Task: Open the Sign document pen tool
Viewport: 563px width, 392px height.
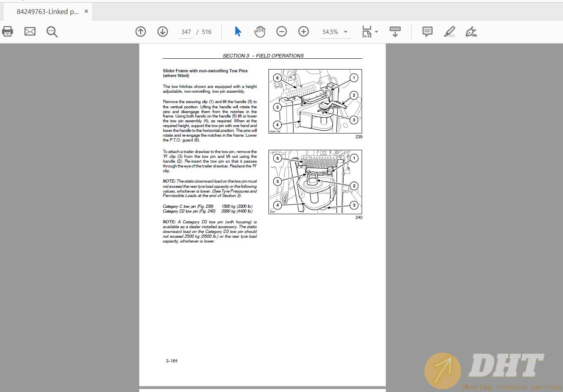Action: coord(471,32)
